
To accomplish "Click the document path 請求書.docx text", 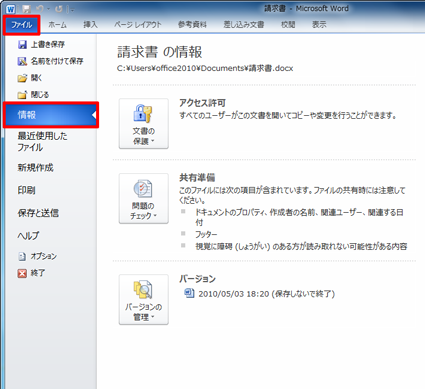I will click(205, 68).
